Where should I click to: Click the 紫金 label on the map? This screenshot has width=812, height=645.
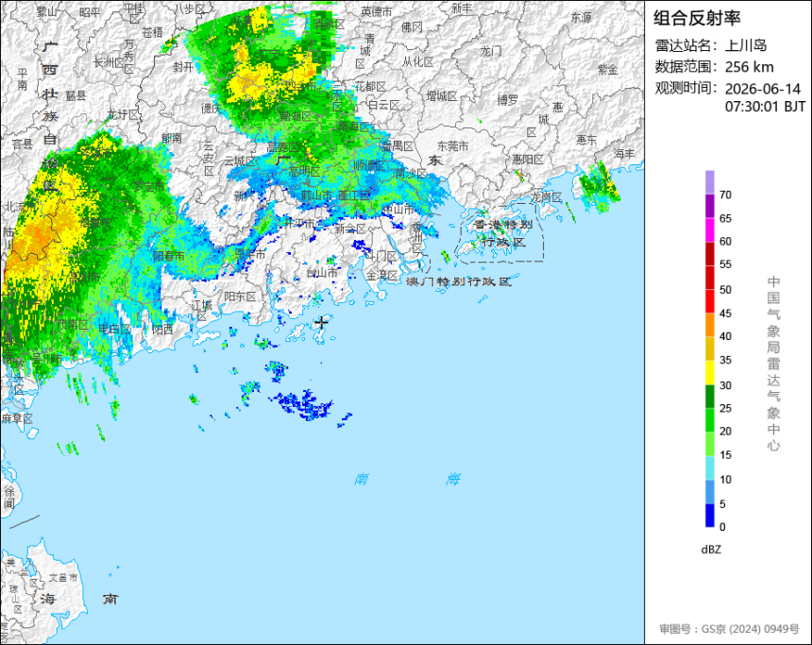tap(608, 70)
